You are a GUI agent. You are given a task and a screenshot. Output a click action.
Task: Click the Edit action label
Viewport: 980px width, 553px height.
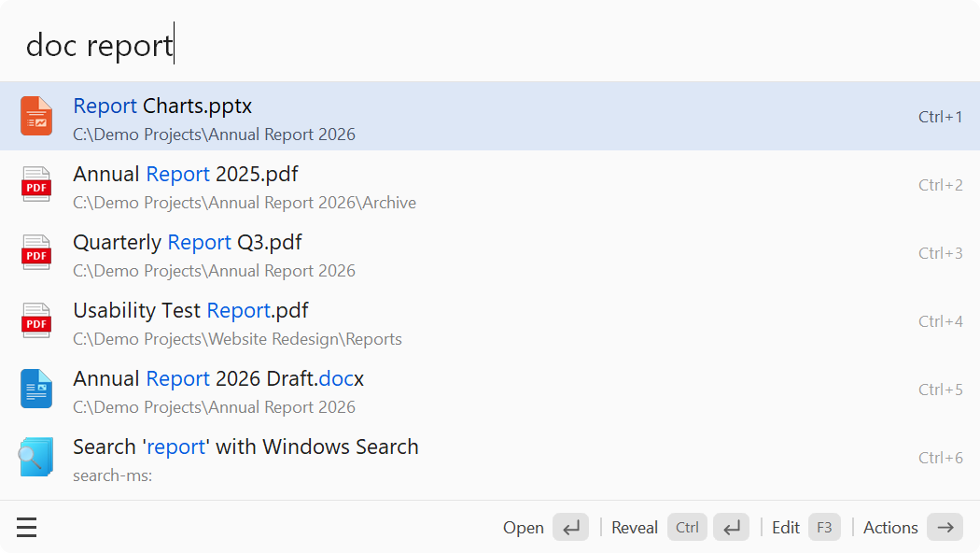(786, 528)
